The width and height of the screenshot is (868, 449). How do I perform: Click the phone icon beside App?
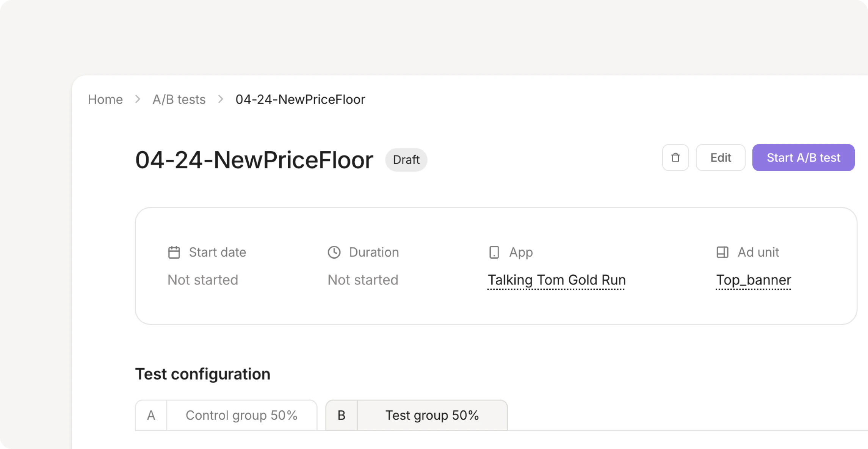pos(494,252)
